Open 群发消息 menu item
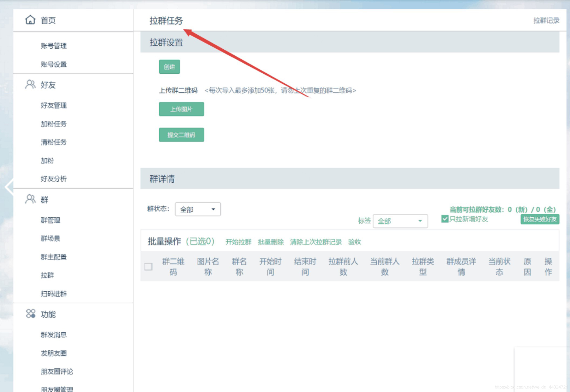Image resolution: width=570 pixels, height=392 pixels. pyautogui.click(x=54, y=335)
